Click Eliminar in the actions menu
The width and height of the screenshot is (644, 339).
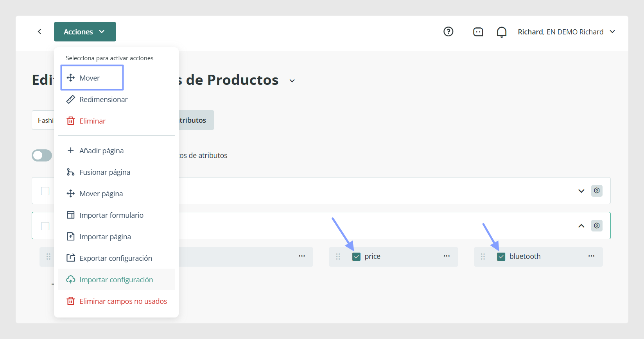116,121
